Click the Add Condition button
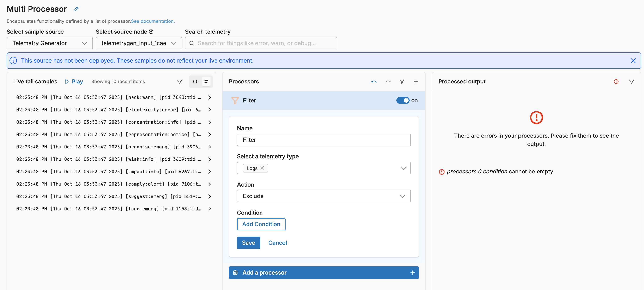 click(x=261, y=224)
